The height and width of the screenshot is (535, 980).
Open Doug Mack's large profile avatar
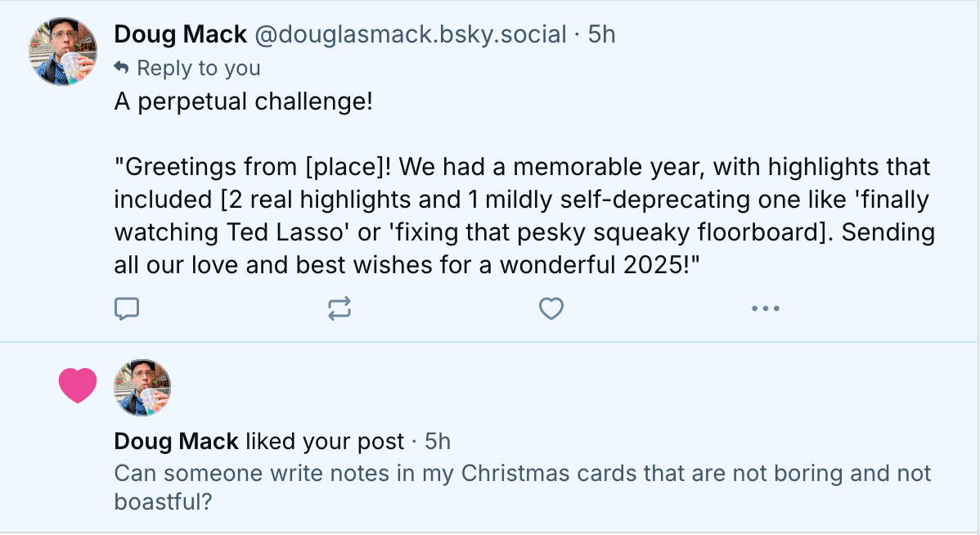[63, 52]
